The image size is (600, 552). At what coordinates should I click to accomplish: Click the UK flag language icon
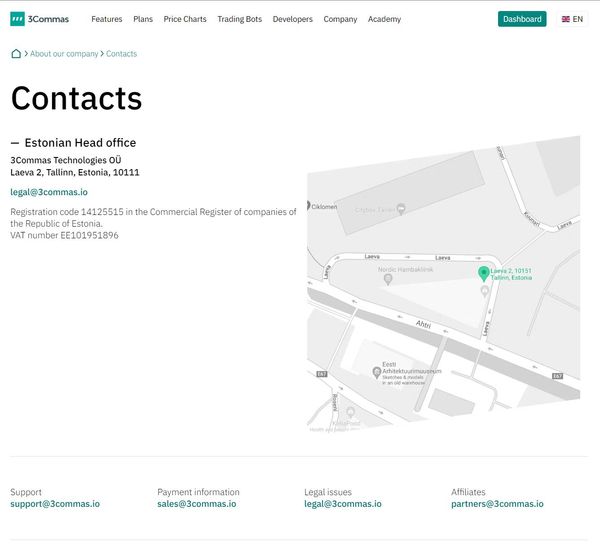566,19
